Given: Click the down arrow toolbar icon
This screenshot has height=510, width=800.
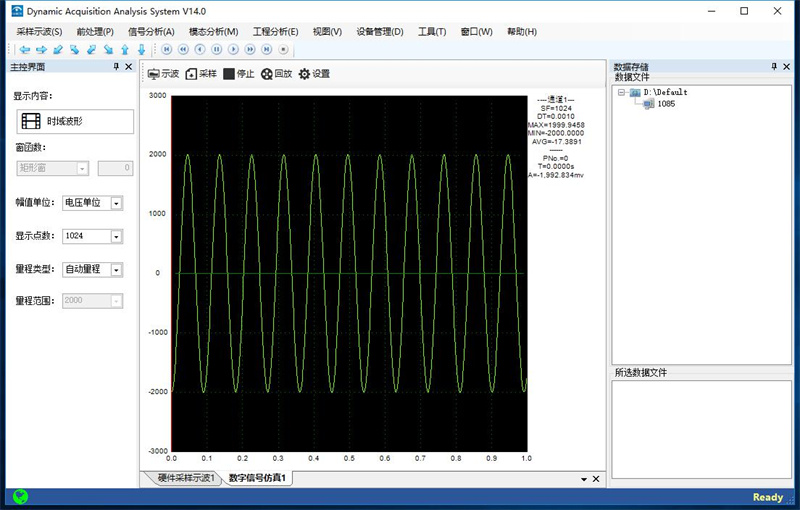Looking at the screenshot, I should tap(141, 49).
